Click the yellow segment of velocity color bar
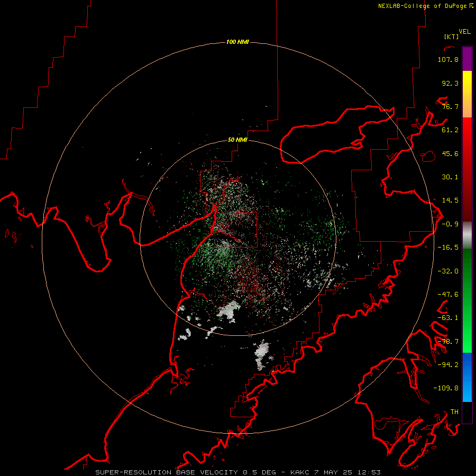The width and height of the screenshot is (476, 476). pos(467,94)
